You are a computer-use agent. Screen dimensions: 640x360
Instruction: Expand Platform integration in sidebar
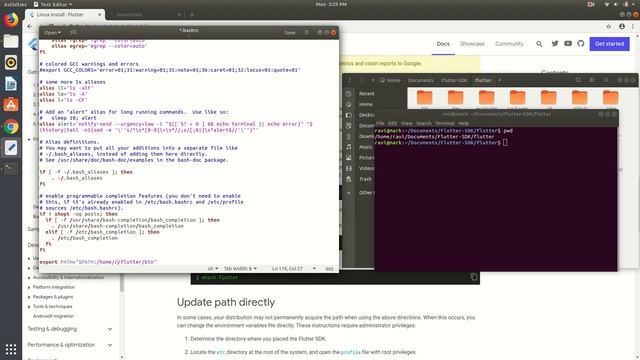tap(51, 287)
